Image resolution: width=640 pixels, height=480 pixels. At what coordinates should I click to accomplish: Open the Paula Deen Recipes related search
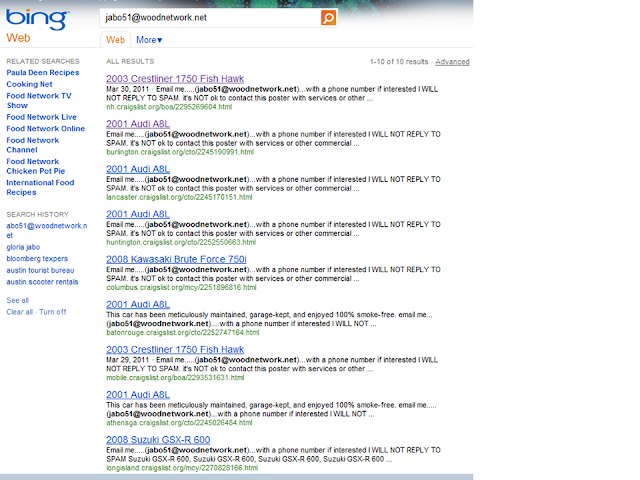[43, 73]
